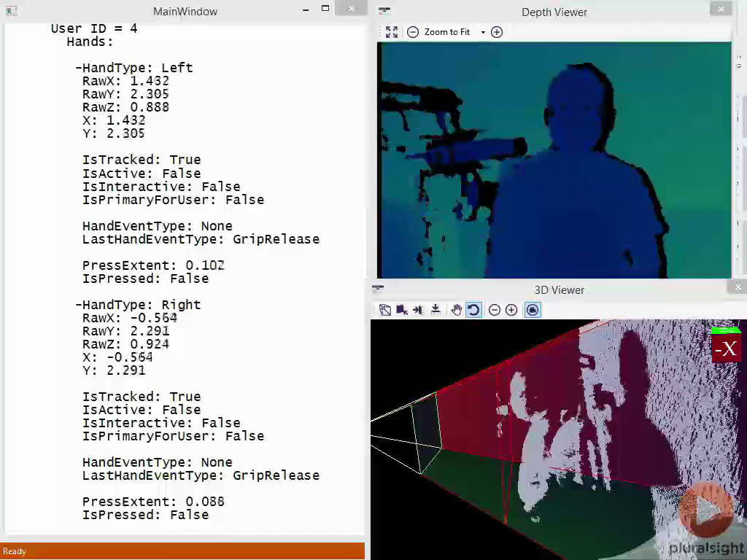This screenshot has height=560, width=747.
Task: Click the 3D point cloud view
Action: [x=558, y=439]
